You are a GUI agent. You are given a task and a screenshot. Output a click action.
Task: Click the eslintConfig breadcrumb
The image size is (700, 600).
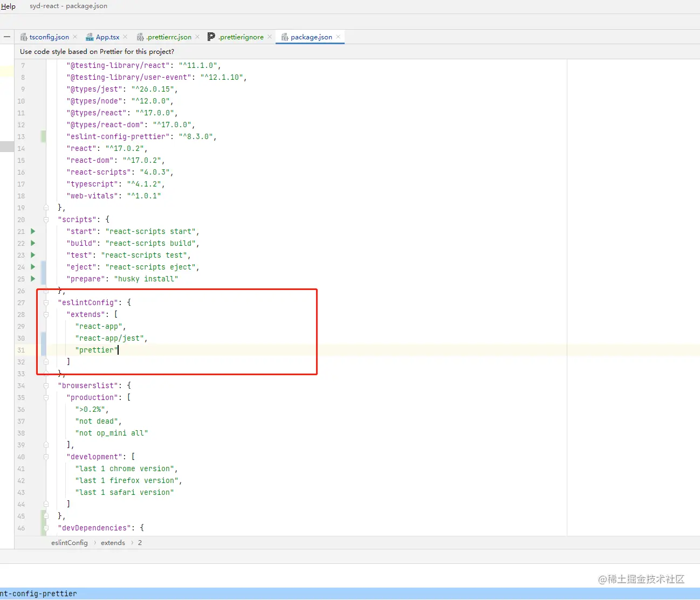(x=70, y=543)
